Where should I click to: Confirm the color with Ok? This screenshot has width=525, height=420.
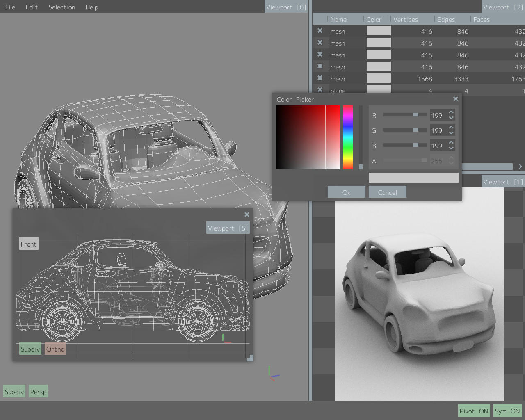coord(346,192)
